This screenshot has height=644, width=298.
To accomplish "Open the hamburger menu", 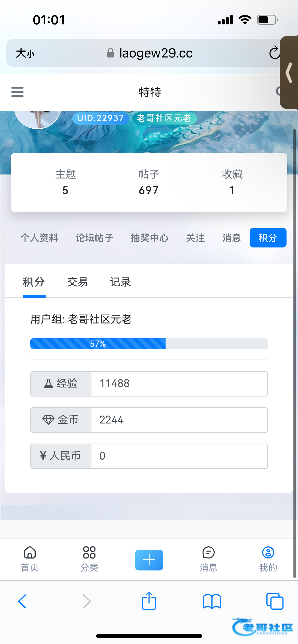I will point(17,92).
